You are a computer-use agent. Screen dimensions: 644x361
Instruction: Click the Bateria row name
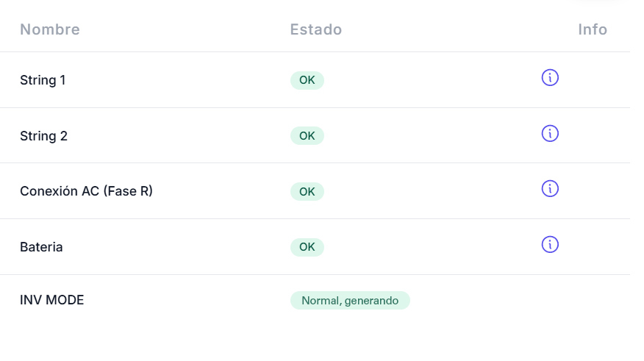click(x=41, y=247)
